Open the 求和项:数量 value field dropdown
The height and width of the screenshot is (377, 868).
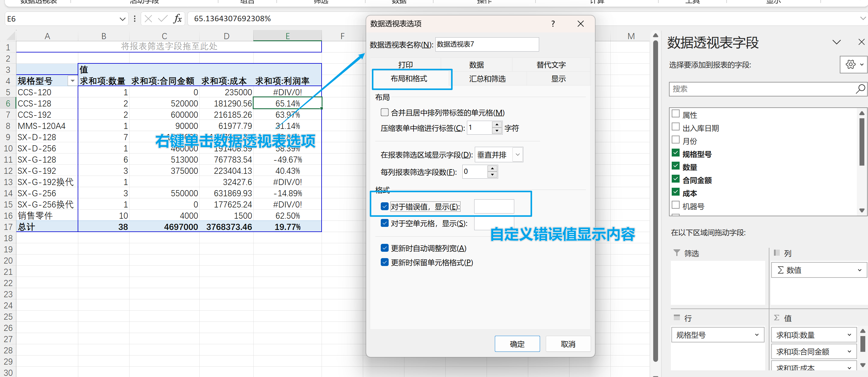(849, 335)
